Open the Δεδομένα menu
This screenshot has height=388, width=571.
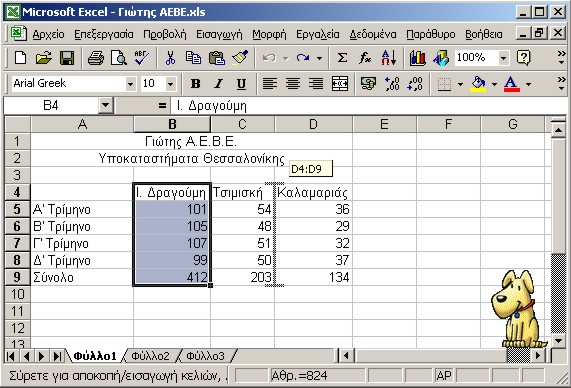coord(373,34)
